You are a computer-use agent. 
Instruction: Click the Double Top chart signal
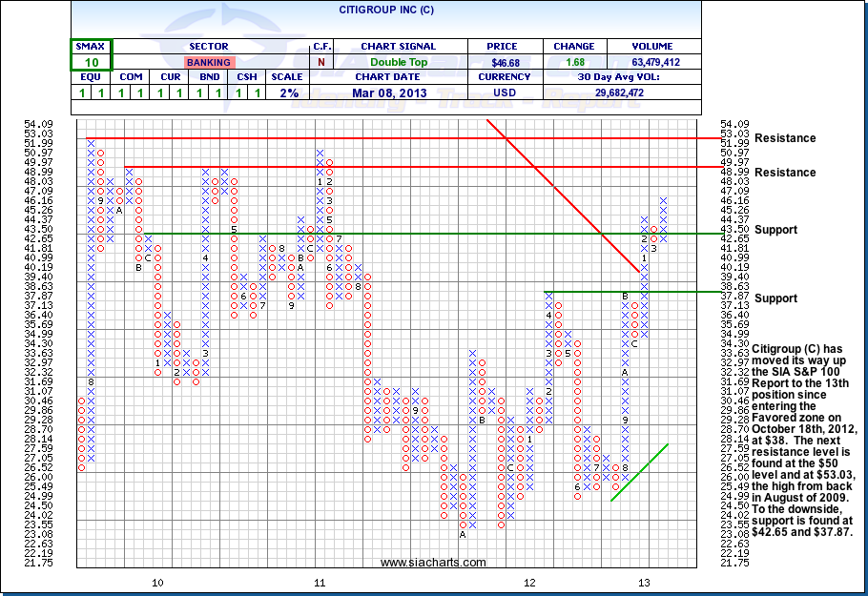click(x=399, y=62)
